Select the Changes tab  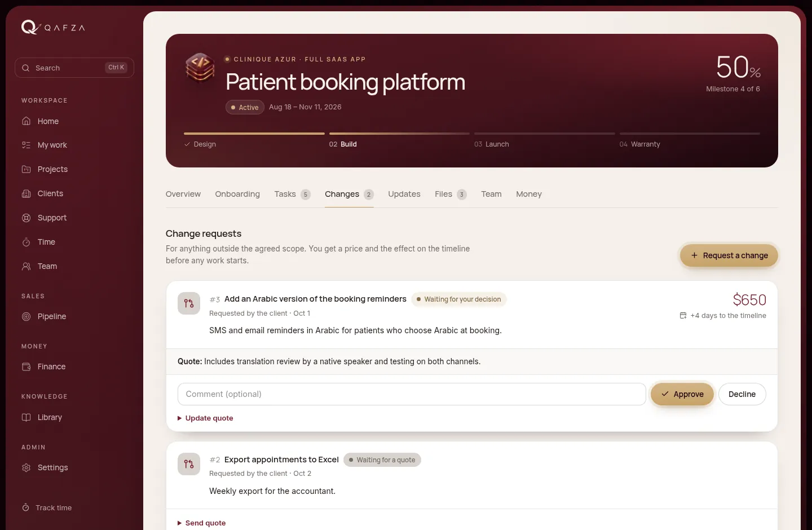349,194
